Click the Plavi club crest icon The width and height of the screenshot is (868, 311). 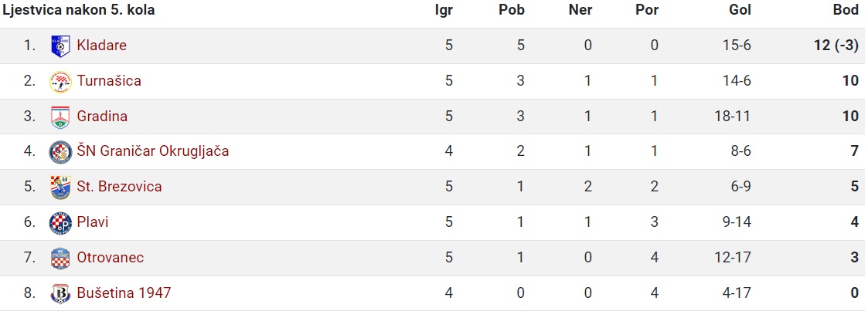click(60, 222)
